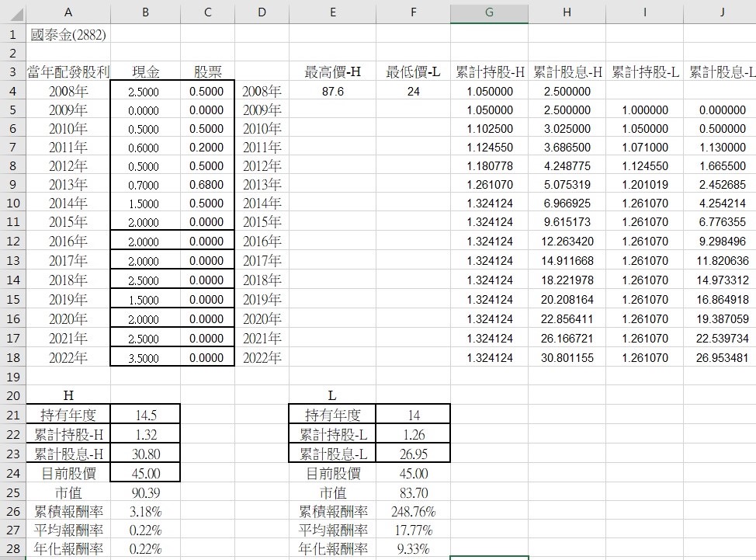Click the 當年配發股利 header cell

(68, 72)
